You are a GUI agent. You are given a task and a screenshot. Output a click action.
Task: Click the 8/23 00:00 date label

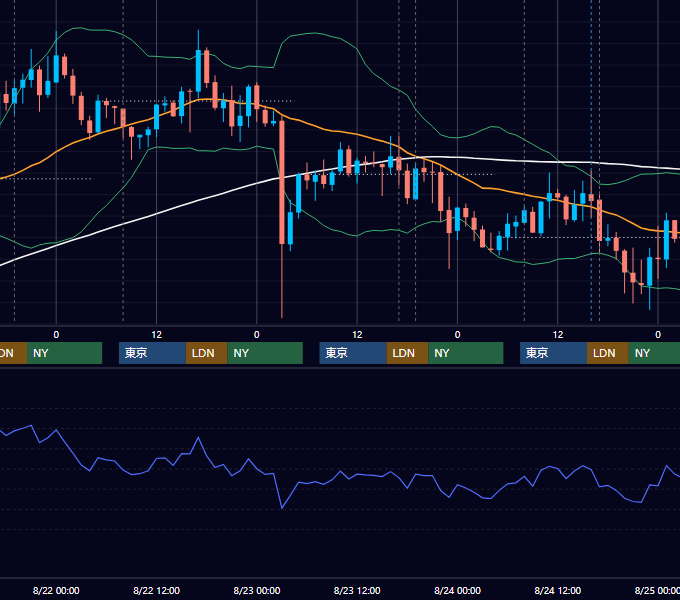click(x=257, y=590)
